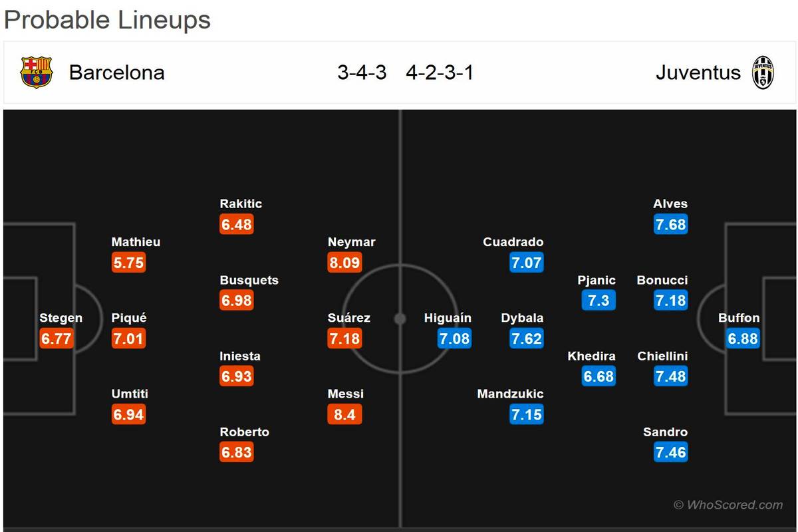Click Juventus's 4-2-3-1 formation label

click(x=440, y=72)
